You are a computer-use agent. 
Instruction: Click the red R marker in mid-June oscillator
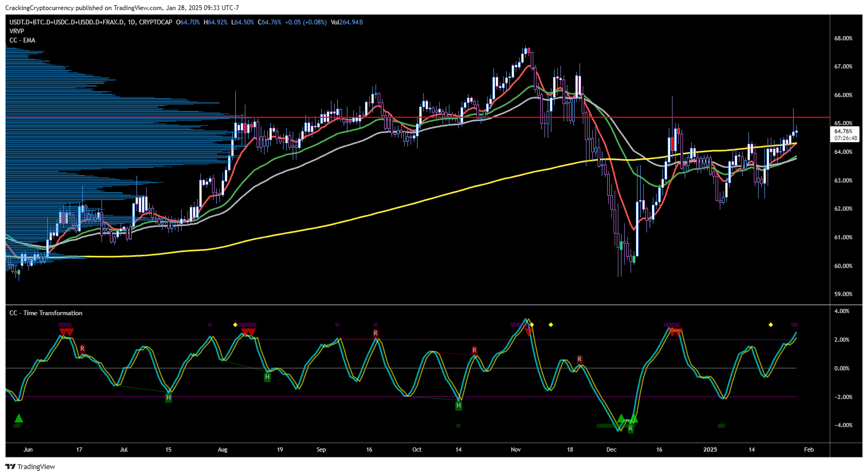82,349
